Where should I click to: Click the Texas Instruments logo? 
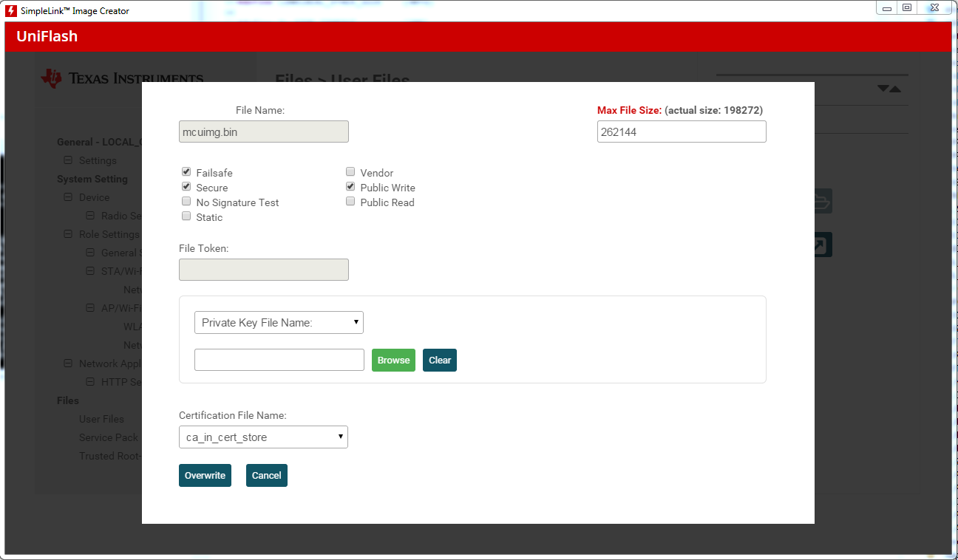121,78
